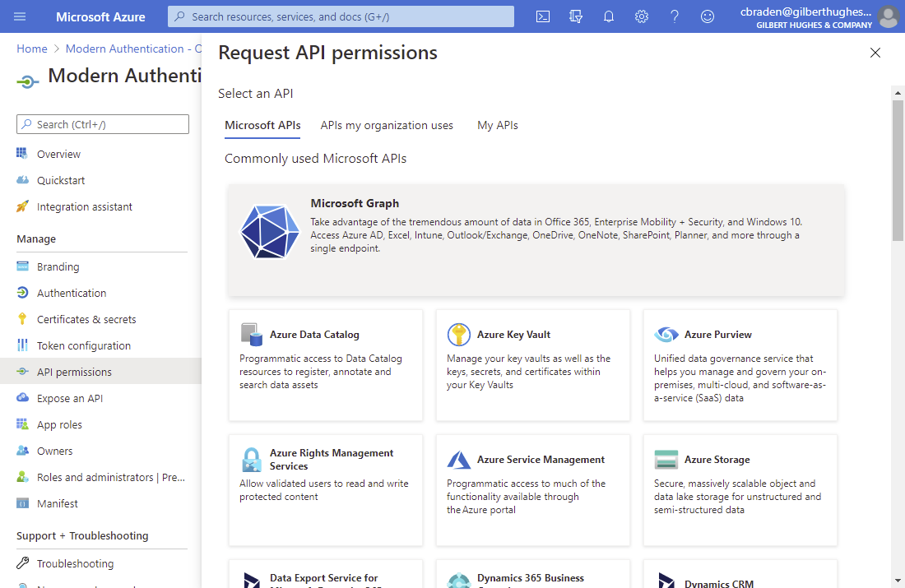
Task: Click the Azure Data Catalog icon
Action: coord(252,335)
